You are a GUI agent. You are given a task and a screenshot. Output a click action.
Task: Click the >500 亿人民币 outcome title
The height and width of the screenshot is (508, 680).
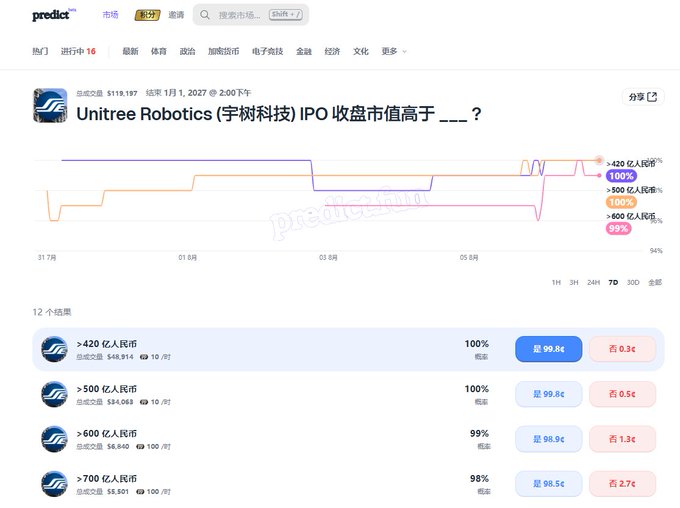(107, 389)
